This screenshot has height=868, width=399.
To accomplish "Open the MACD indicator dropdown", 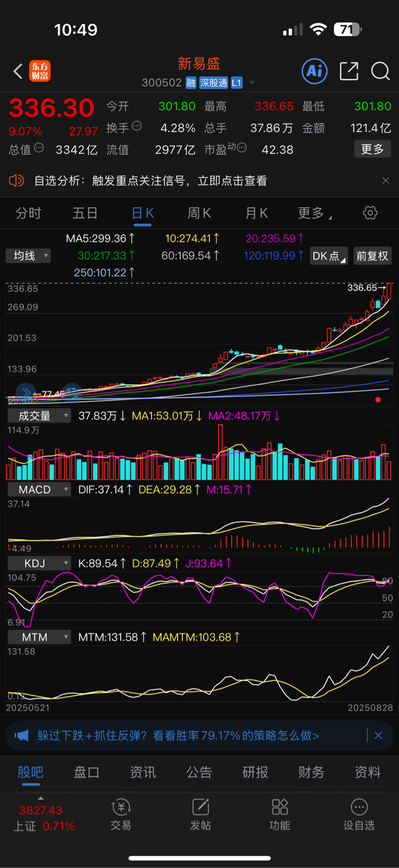I will (x=39, y=489).
